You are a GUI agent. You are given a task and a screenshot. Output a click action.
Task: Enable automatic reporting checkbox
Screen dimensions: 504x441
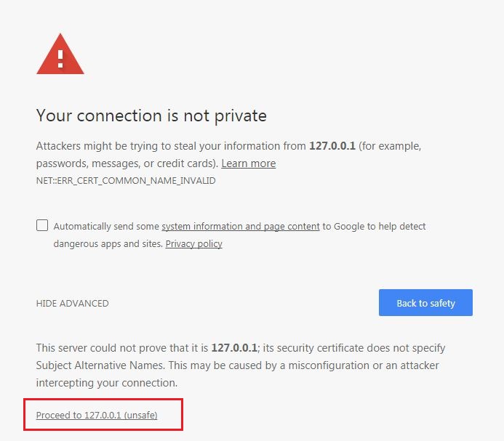tap(42, 225)
